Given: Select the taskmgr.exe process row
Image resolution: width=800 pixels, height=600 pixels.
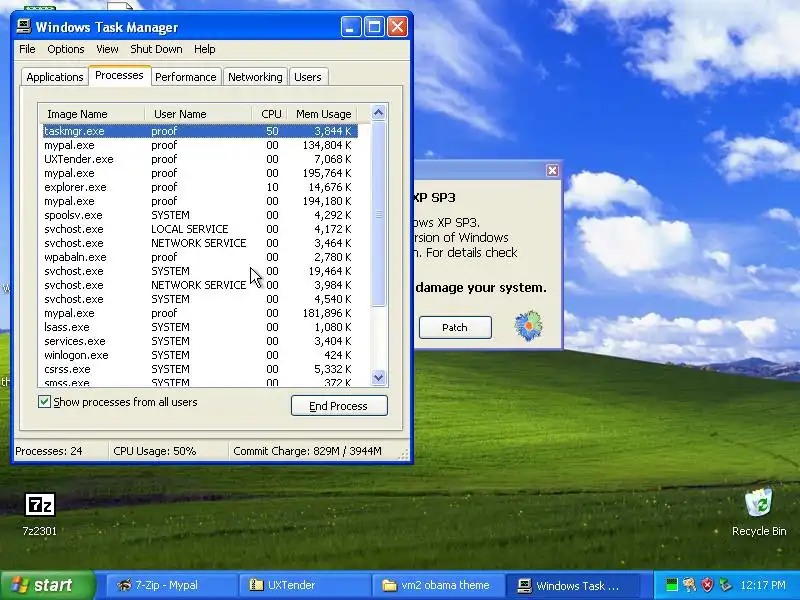Looking at the screenshot, I should pyautogui.click(x=200, y=131).
